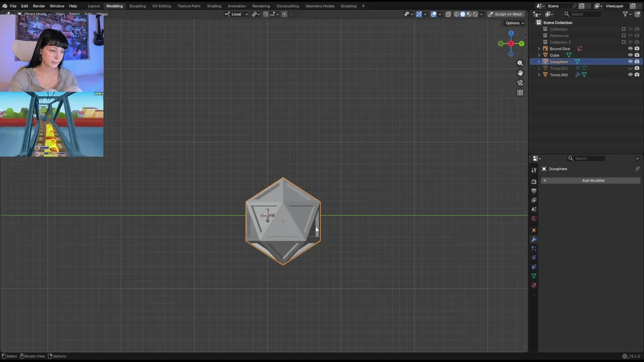This screenshot has width=644, height=362.
Task: Open the Render menu
Action: coord(39,6)
